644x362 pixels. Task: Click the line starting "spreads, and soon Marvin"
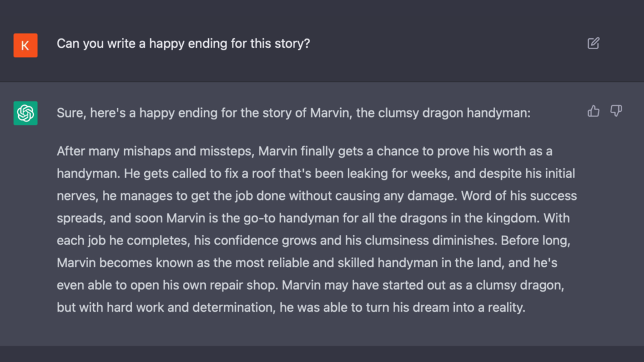point(312,217)
